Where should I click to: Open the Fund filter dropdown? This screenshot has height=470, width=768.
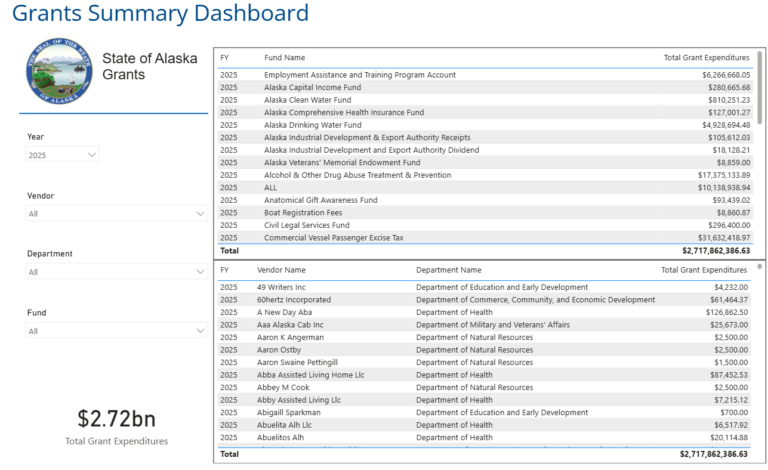[116, 331]
